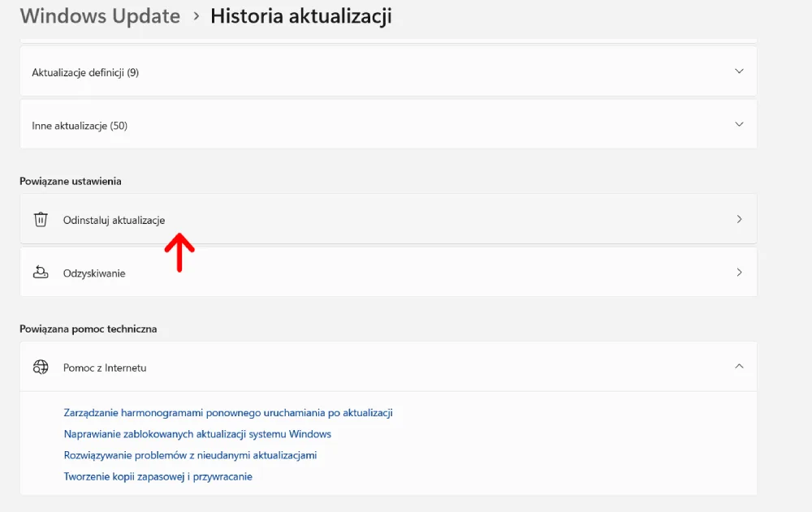
Task: Click the Historia aktualizacji page title
Action: (301, 16)
